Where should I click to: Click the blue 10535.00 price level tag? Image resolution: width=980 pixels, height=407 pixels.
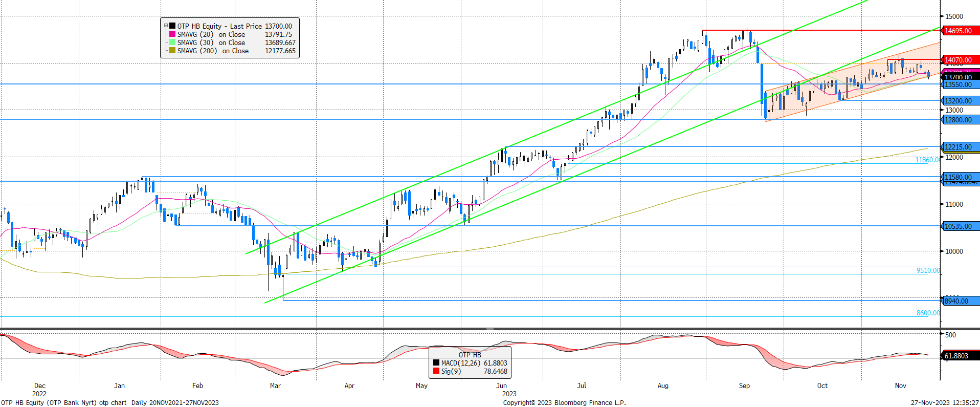(x=960, y=226)
